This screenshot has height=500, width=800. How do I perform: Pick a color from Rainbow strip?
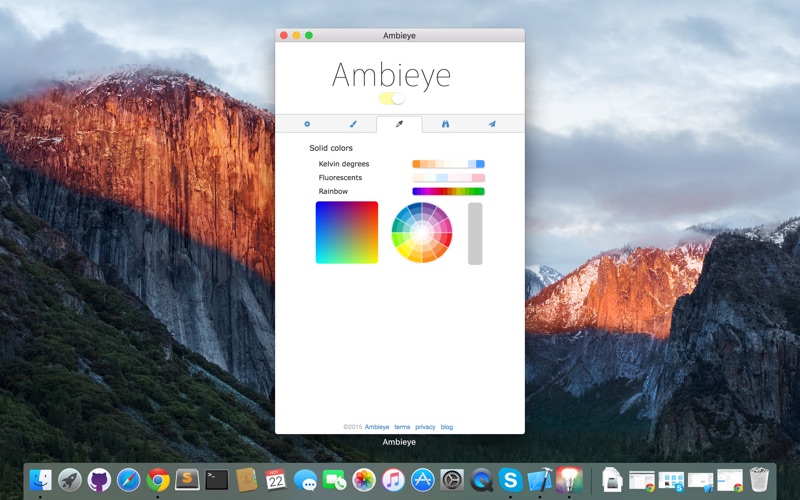tap(448, 191)
